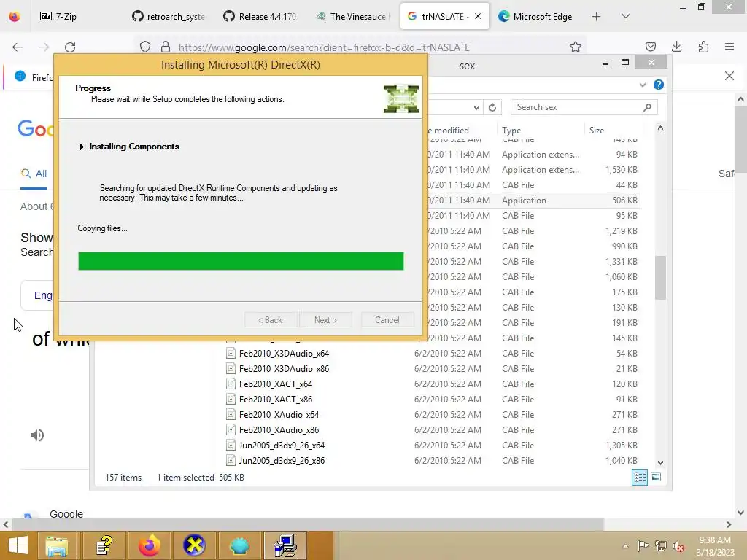
Task: Click the search magnifier in Explorer
Action: (648, 107)
